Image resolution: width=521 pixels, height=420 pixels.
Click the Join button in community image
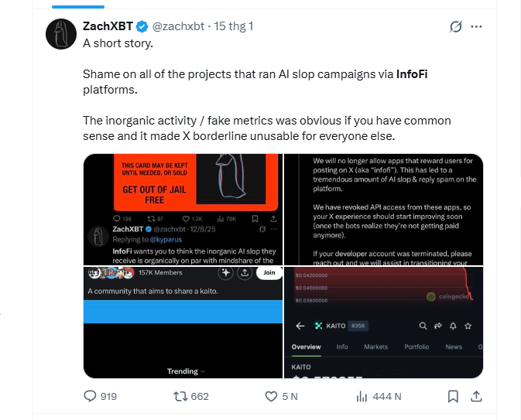click(x=269, y=272)
